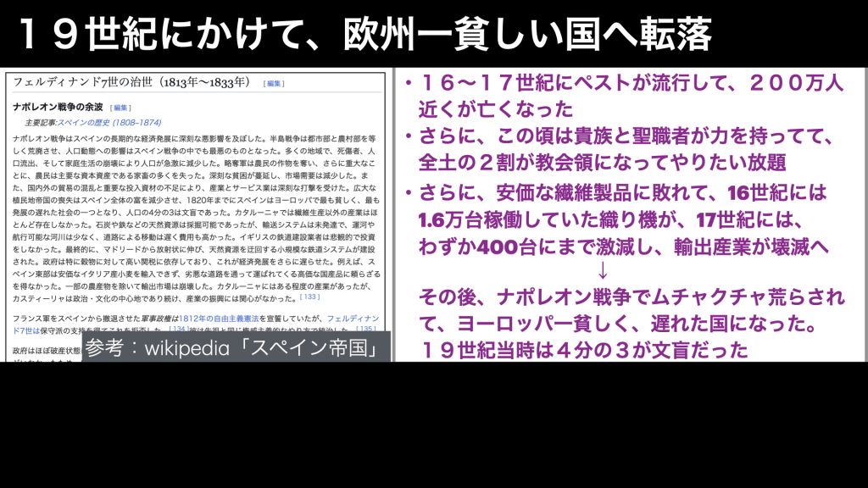This screenshot has height=488, width=868.
Task: Click the purple down arrow symbol
Action: [x=604, y=271]
